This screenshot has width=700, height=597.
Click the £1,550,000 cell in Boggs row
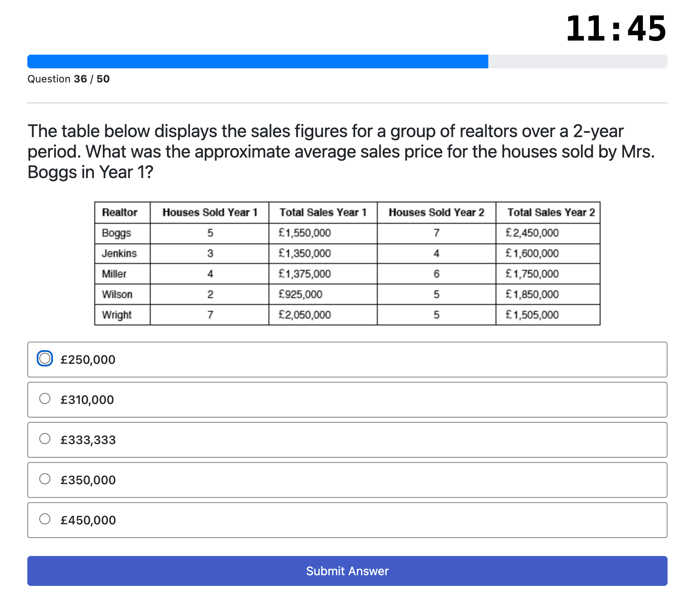(x=304, y=233)
